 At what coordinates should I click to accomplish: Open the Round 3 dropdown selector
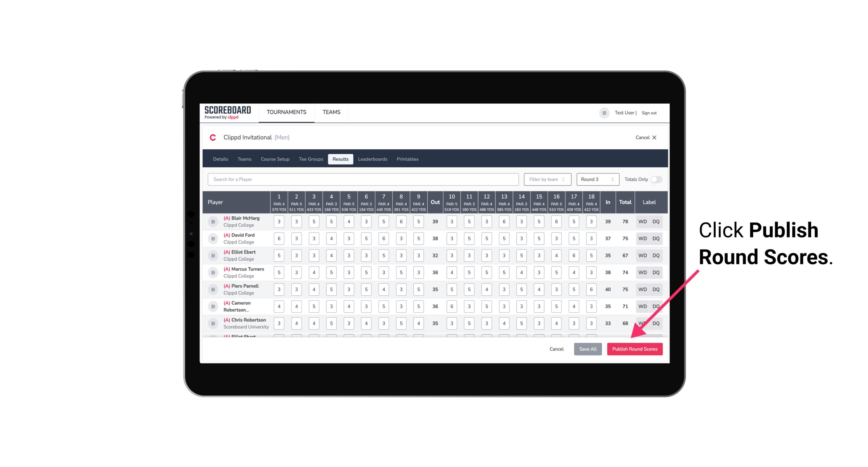point(596,179)
